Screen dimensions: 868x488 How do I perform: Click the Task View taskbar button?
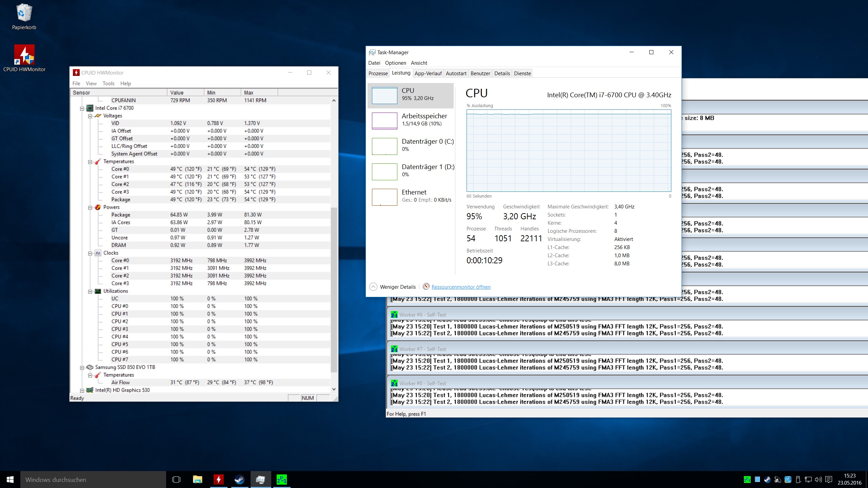point(176,480)
